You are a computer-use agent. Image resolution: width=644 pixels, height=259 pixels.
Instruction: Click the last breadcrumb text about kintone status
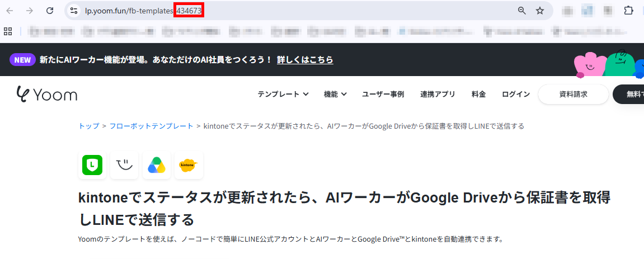[364, 126]
